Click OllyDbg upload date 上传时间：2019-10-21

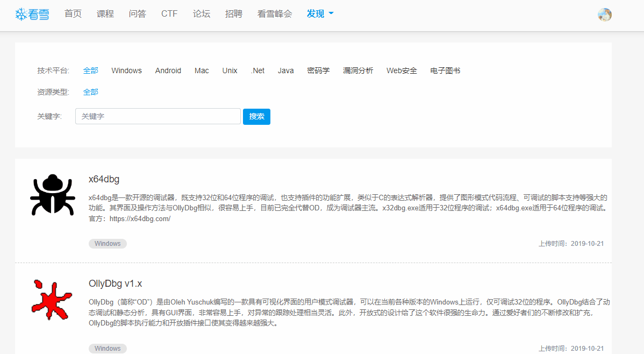click(571, 348)
